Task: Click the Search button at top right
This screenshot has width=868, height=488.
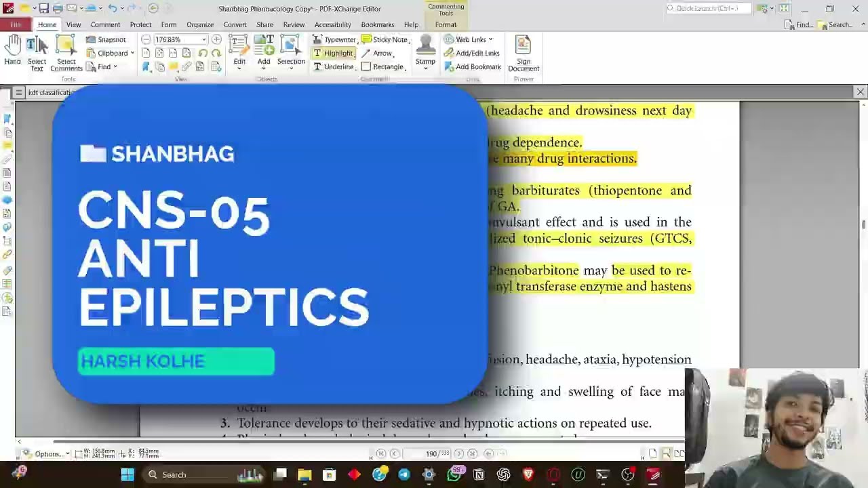Action: [x=835, y=24]
